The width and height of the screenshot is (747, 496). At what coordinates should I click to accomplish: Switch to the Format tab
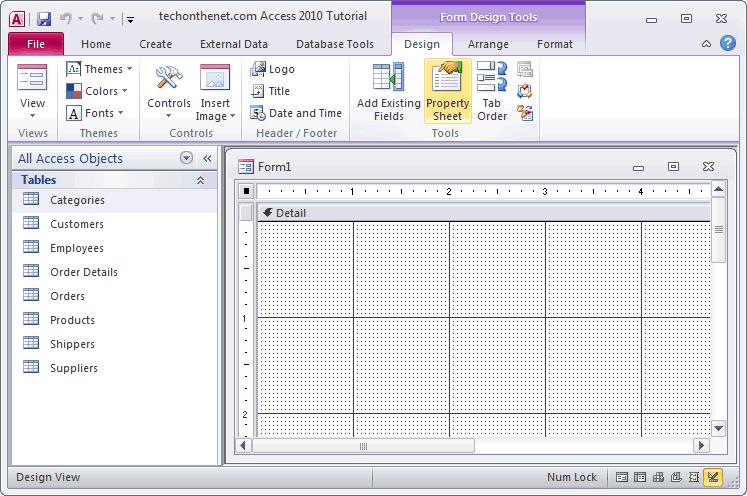tap(555, 44)
